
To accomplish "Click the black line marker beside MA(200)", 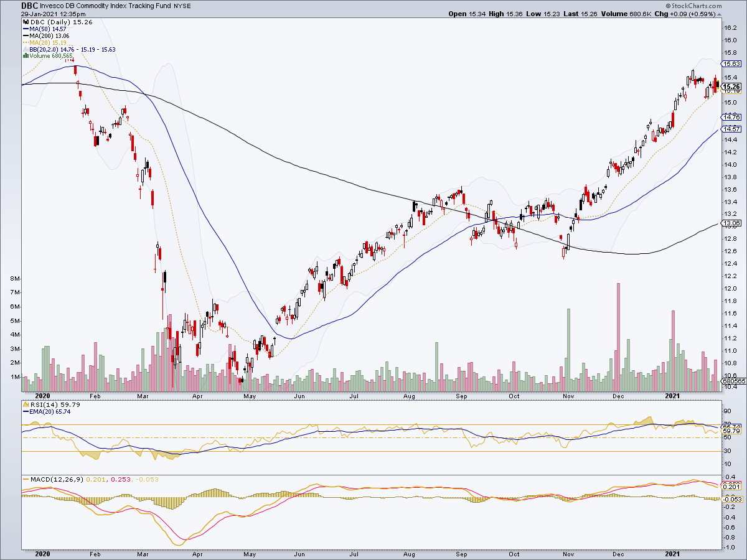I will 26,36.
